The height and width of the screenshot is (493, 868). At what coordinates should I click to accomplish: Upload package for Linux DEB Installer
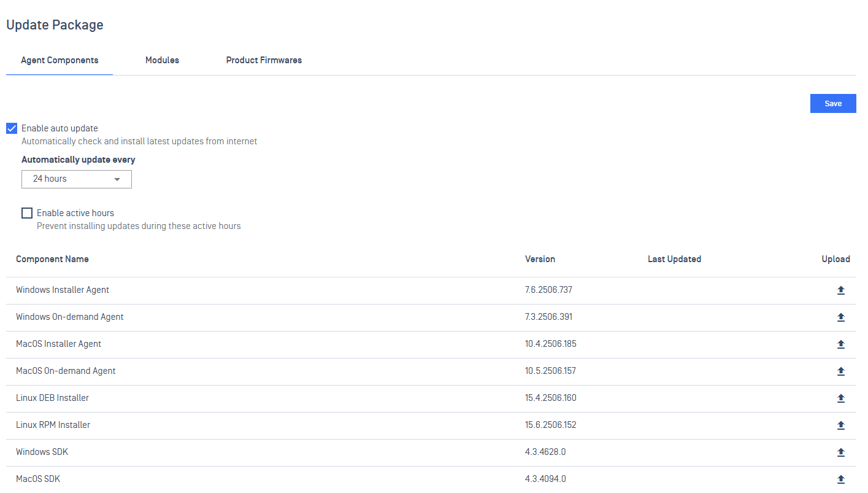tap(841, 398)
